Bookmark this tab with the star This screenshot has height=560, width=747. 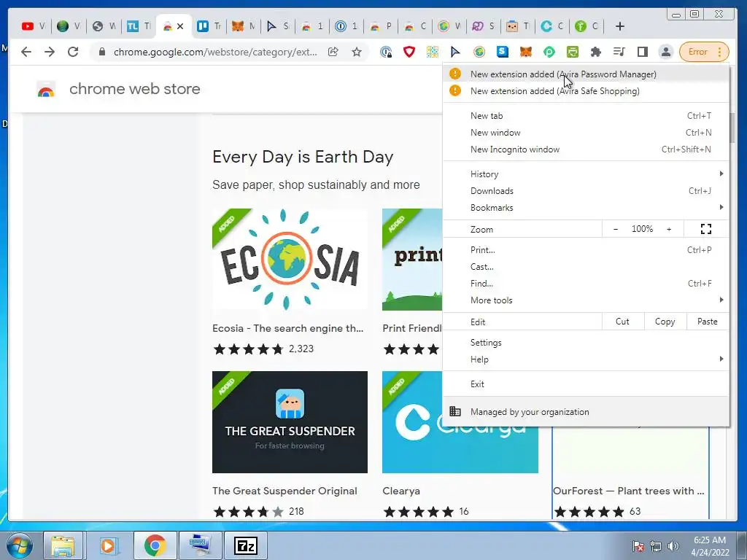[x=356, y=52]
